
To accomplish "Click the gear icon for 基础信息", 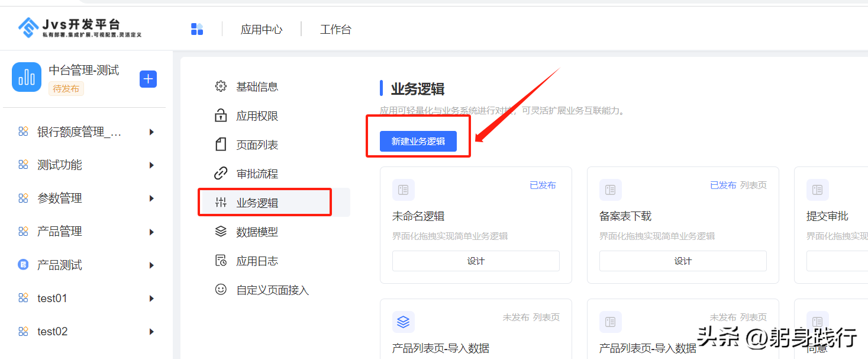I will point(221,86).
